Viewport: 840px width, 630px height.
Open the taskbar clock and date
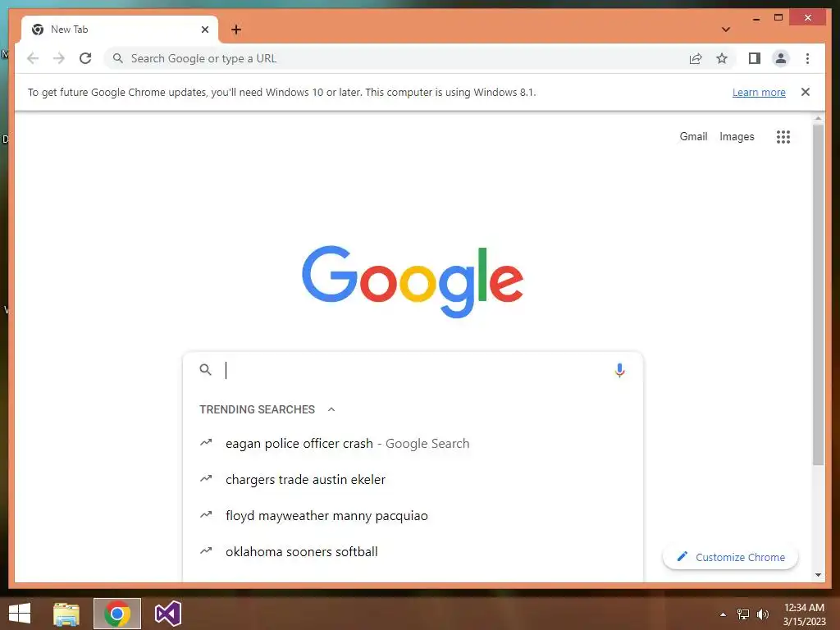click(804, 614)
